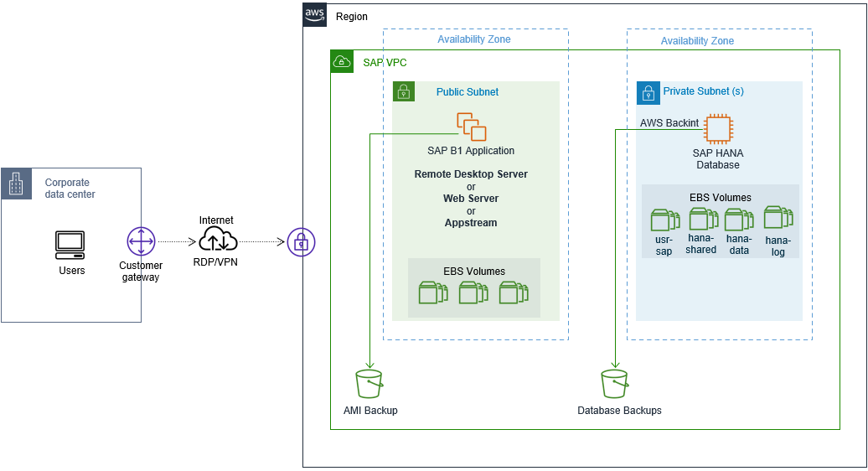Select the Web Server text
This screenshot has height=471, width=868.
coord(471,198)
